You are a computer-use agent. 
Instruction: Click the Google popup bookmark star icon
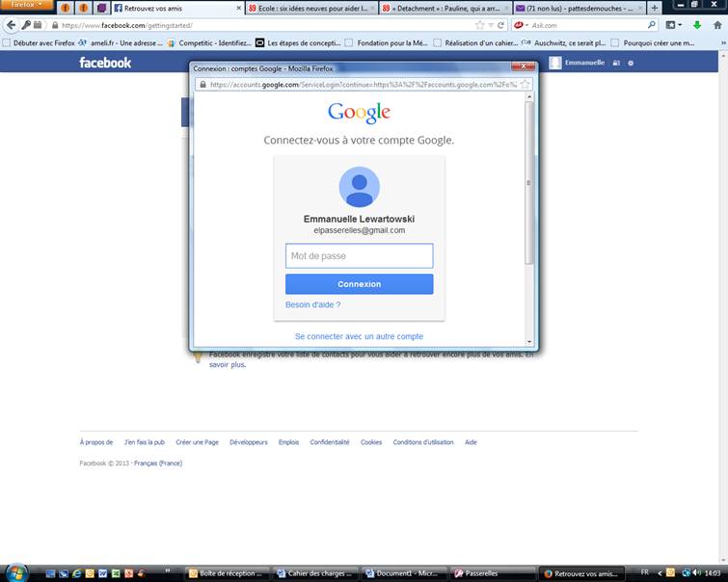tap(526, 85)
